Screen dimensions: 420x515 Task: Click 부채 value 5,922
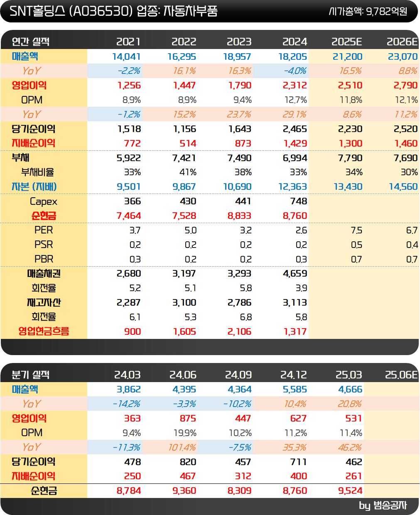click(x=129, y=158)
